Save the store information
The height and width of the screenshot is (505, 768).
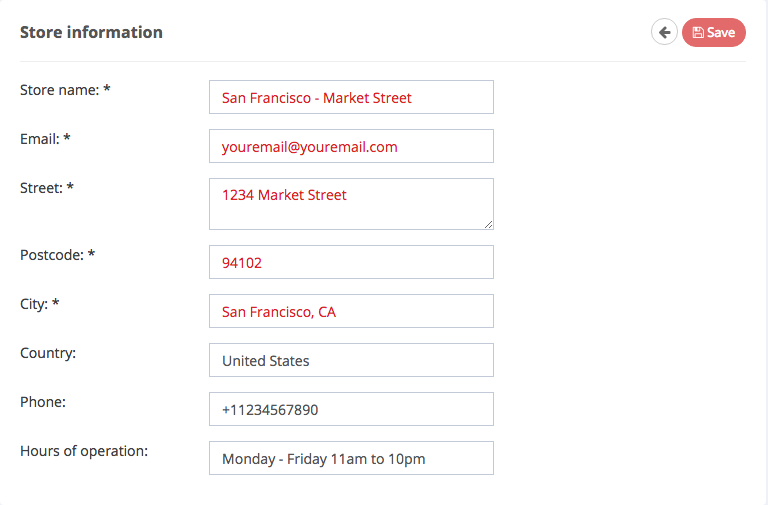coord(713,32)
